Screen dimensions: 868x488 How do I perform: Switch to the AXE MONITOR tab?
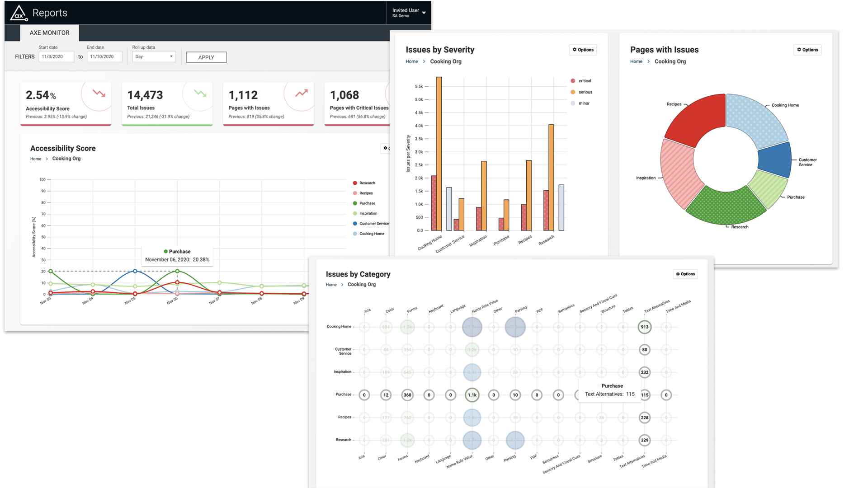pos(49,33)
